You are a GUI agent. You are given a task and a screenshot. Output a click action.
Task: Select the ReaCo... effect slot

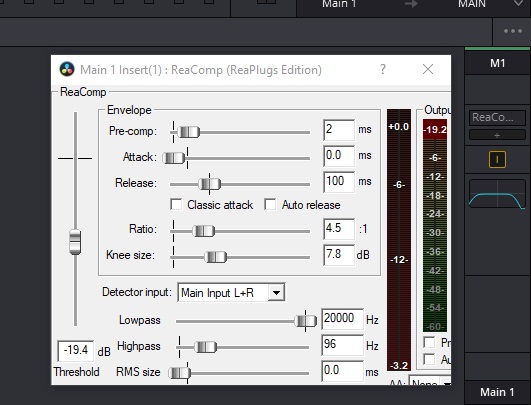coord(497,118)
